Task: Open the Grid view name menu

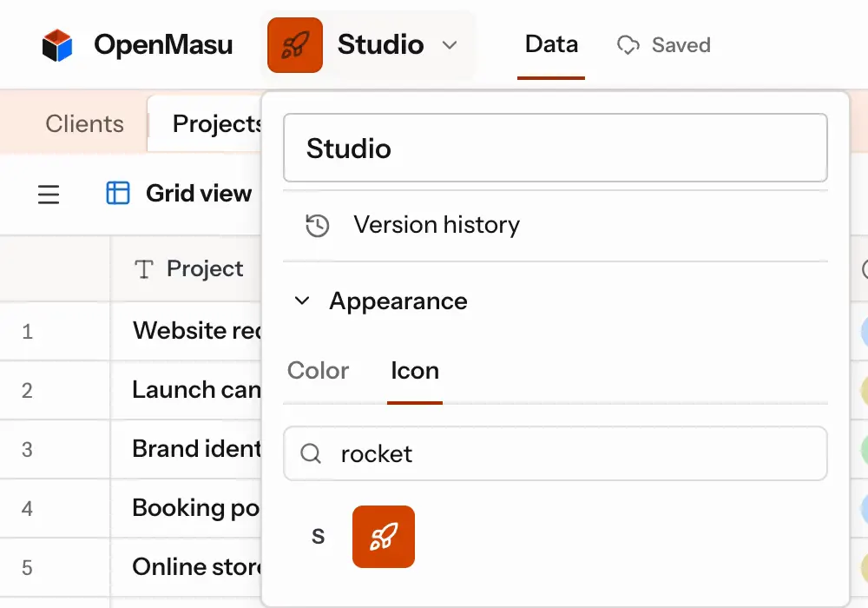Action: (x=199, y=193)
